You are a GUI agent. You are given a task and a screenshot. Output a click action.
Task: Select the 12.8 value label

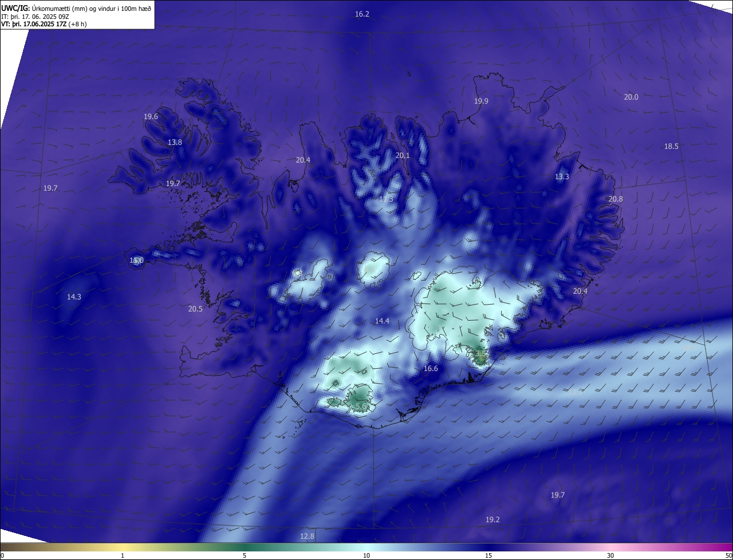307,536
